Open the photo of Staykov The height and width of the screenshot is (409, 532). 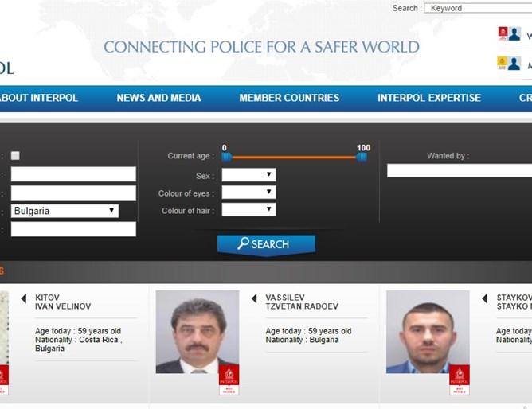(428, 332)
